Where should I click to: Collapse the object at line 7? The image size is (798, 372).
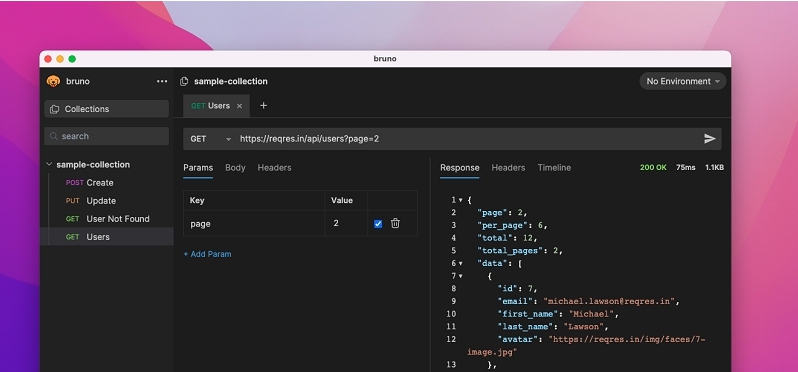(x=461, y=276)
